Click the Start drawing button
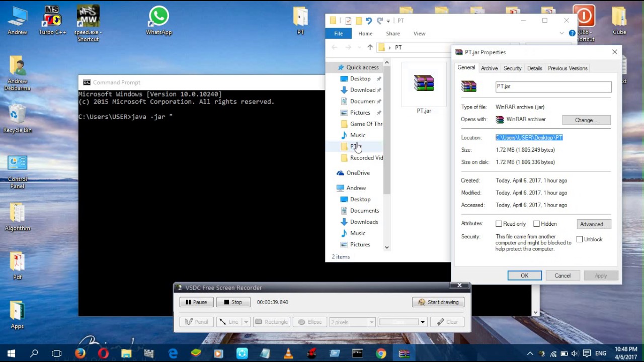The width and height of the screenshot is (644, 362). [438, 302]
